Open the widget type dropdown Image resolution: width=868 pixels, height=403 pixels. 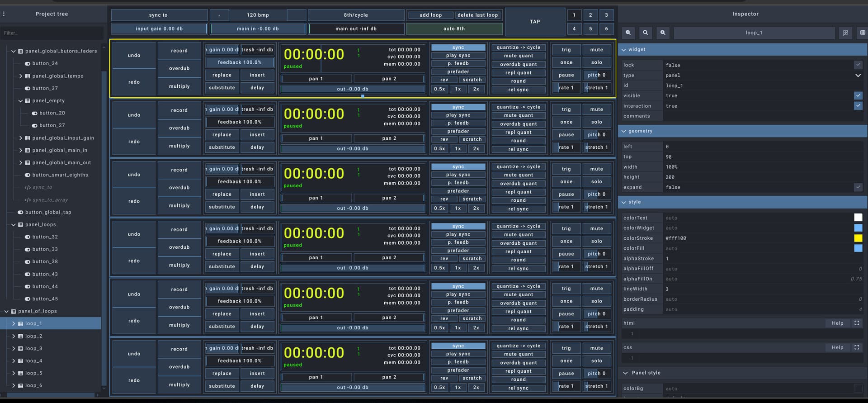(858, 76)
